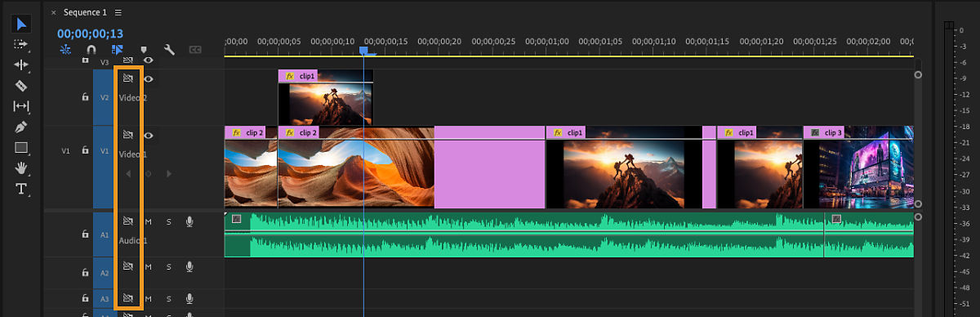Toggle V1 source patching indicator
The image size is (980, 317).
click(66, 151)
